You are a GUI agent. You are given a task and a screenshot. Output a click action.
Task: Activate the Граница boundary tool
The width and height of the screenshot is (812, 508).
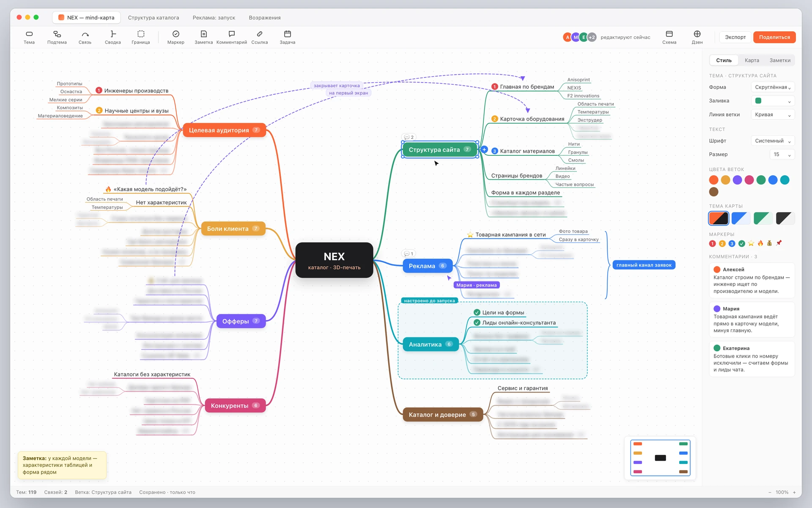pos(141,37)
